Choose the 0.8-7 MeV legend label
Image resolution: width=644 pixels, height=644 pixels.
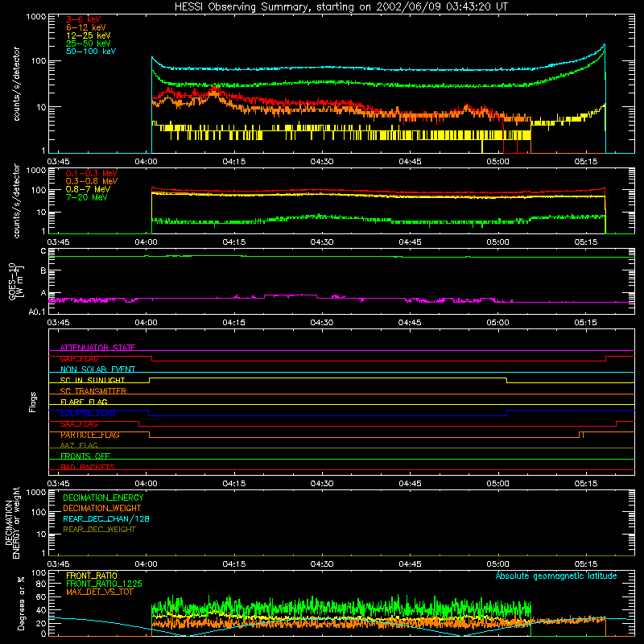(88, 189)
